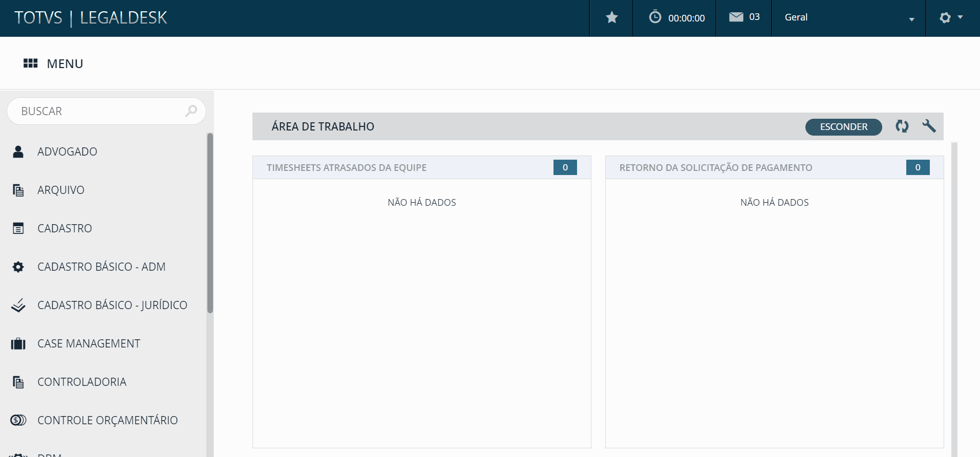Start the timer clock icon
Viewport: 980px width, 457px height.
pyautogui.click(x=655, y=17)
